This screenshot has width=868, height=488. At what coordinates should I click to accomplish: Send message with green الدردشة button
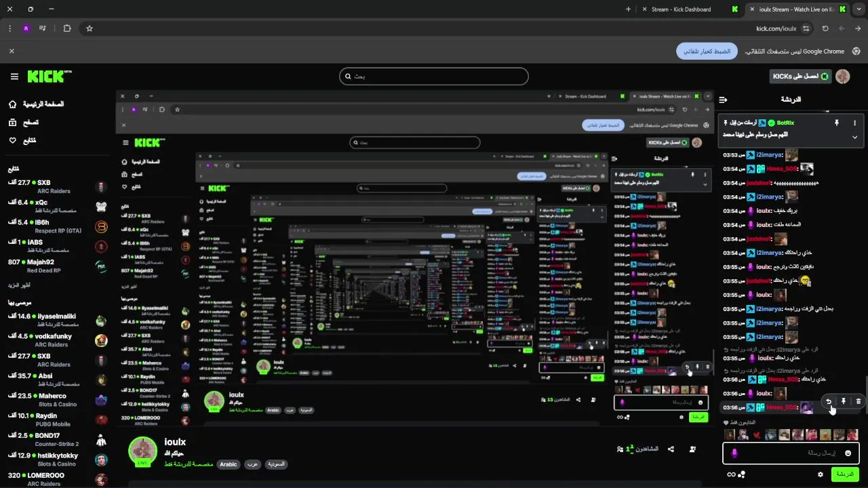[x=845, y=474]
